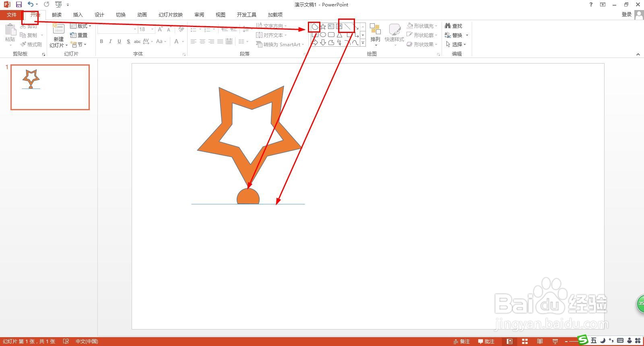
Task: Click the Reset (重置) button
Action: [x=79, y=35]
